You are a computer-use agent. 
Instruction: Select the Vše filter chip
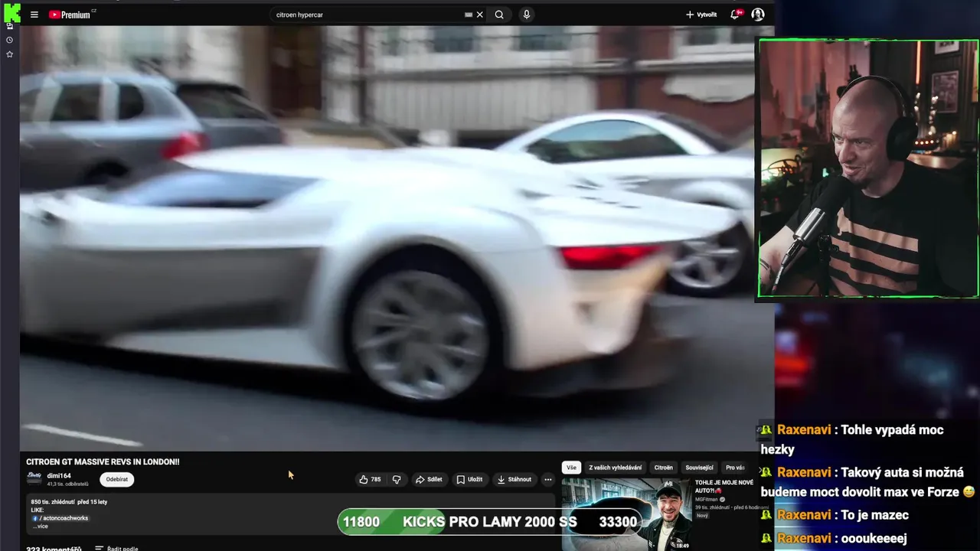[571, 468]
